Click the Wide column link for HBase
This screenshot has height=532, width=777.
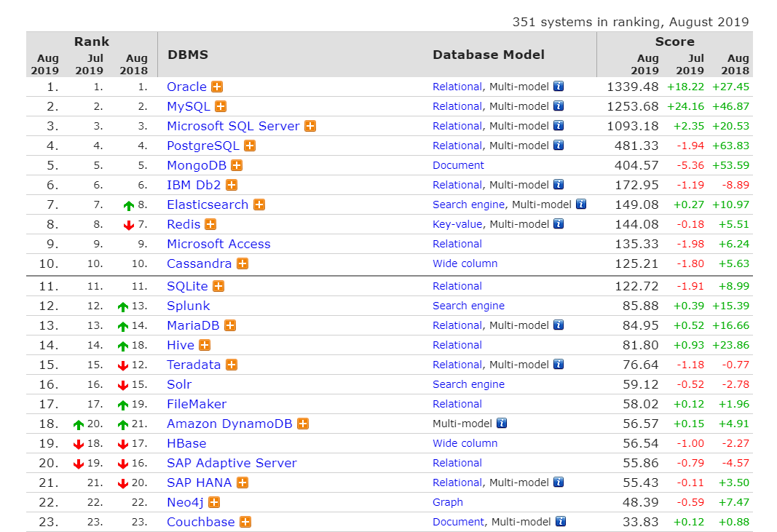click(x=465, y=443)
